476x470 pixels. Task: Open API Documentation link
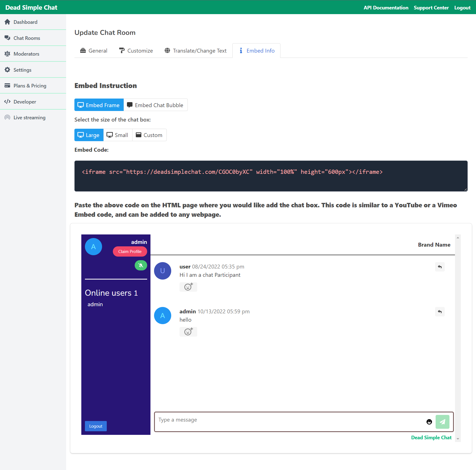pos(386,7)
